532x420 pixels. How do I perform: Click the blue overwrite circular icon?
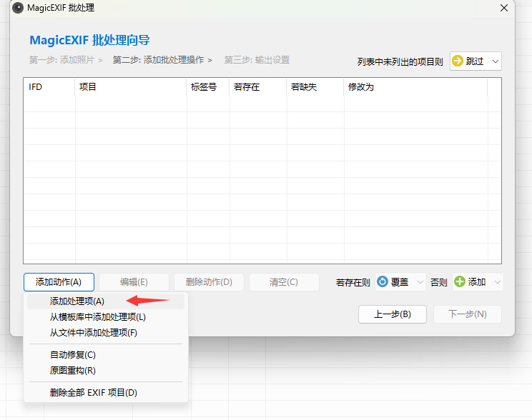[x=383, y=281]
